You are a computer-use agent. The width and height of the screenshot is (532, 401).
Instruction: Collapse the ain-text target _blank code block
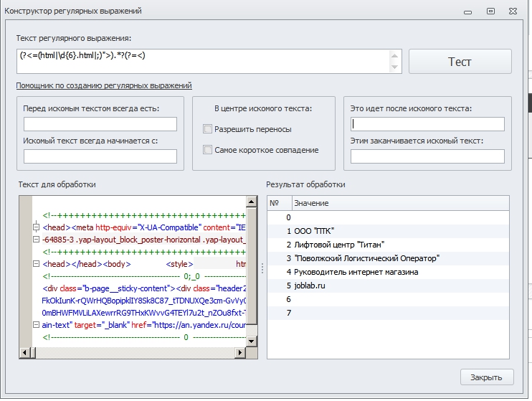pos(36,325)
